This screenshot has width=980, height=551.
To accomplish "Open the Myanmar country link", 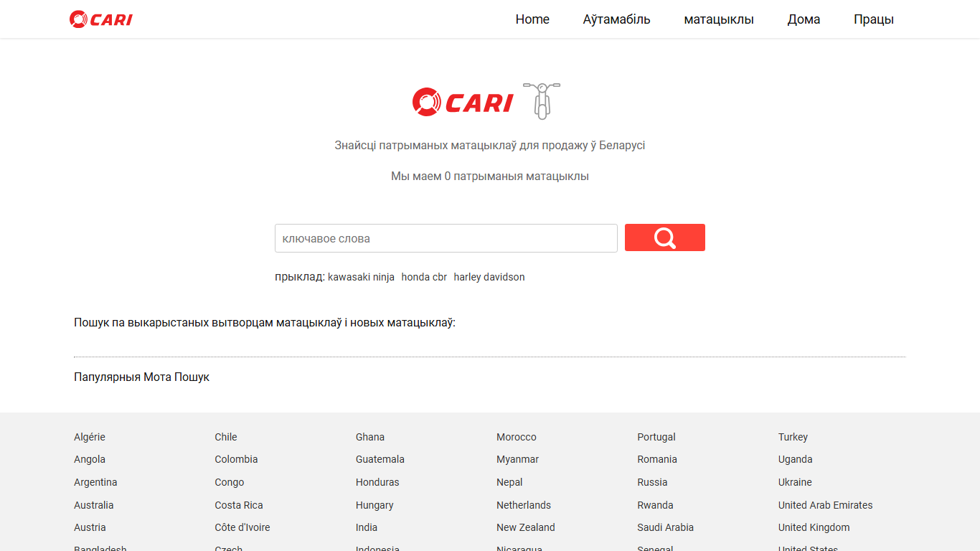I will pos(517,459).
